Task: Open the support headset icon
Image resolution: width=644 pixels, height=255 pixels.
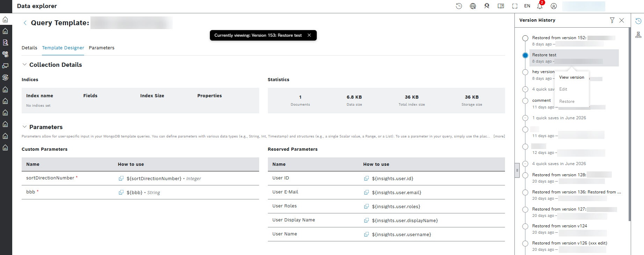Action: click(487, 6)
